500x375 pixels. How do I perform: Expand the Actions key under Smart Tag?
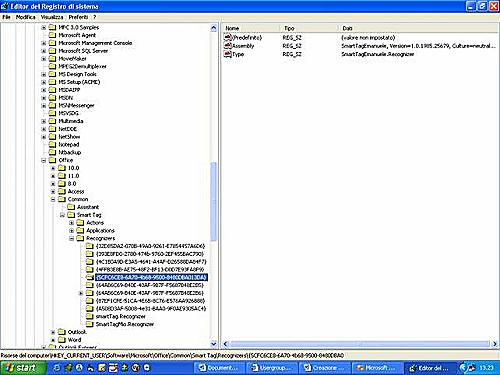pos(71,223)
